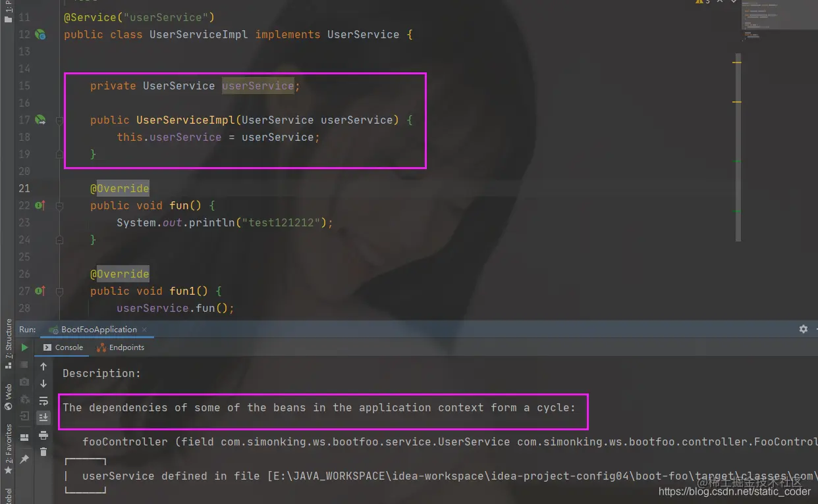The image size is (818, 504).
Task: Click the editor vertical scrollbar
Action: click(x=738, y=147)
